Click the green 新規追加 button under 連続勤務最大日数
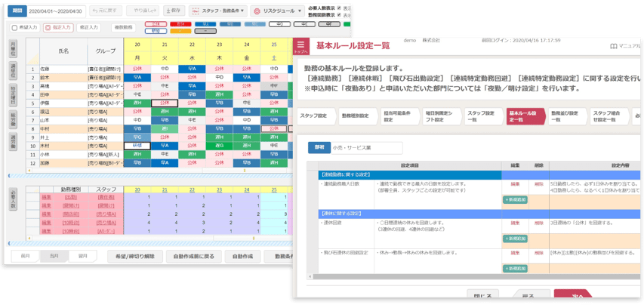 (x=516, y=200)
